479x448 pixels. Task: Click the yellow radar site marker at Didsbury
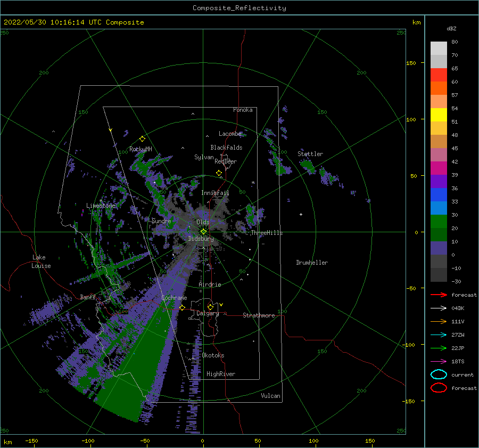[203, 232]
